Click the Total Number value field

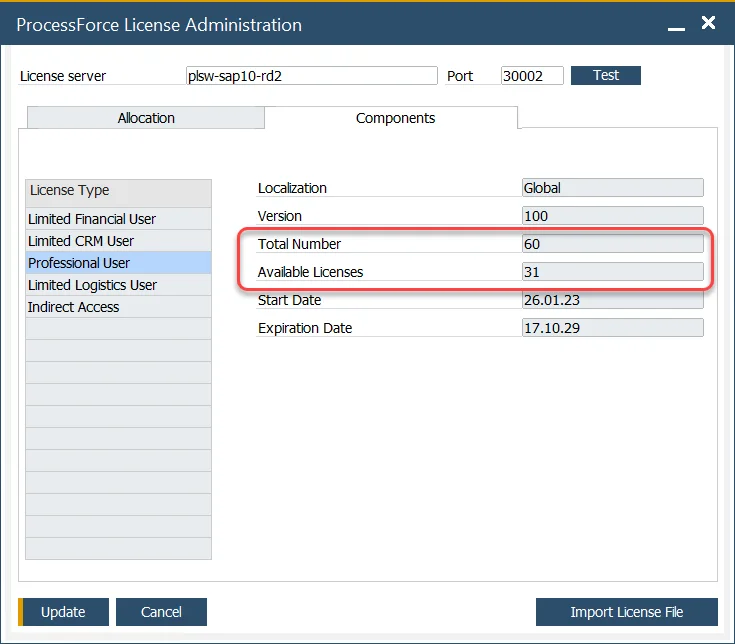(x=612, y=244)
